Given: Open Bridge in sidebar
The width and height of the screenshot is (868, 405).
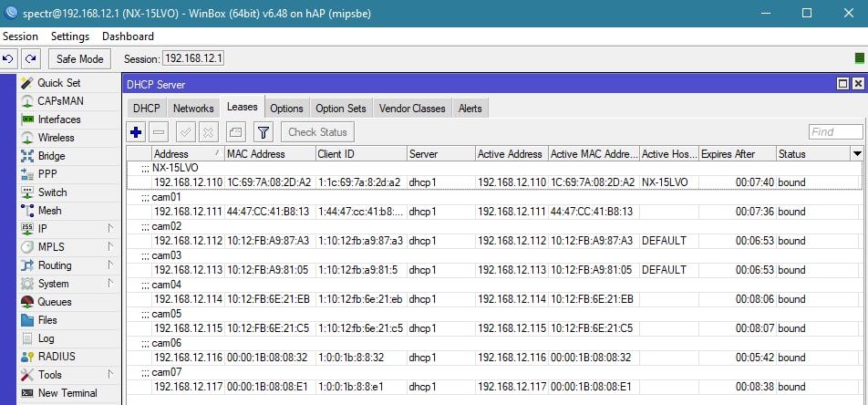Looking at the screenshot, I should pyautogui.click(x=51, y=156).
